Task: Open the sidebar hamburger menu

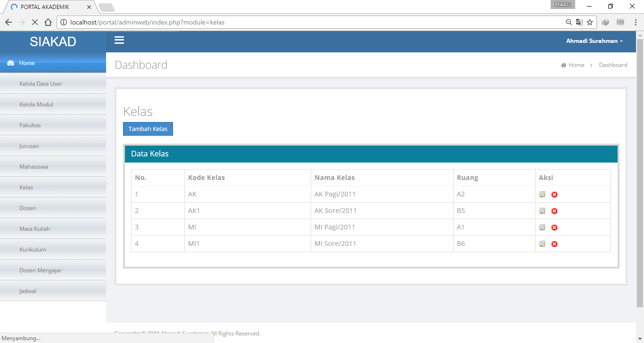Action: [119, 40]
